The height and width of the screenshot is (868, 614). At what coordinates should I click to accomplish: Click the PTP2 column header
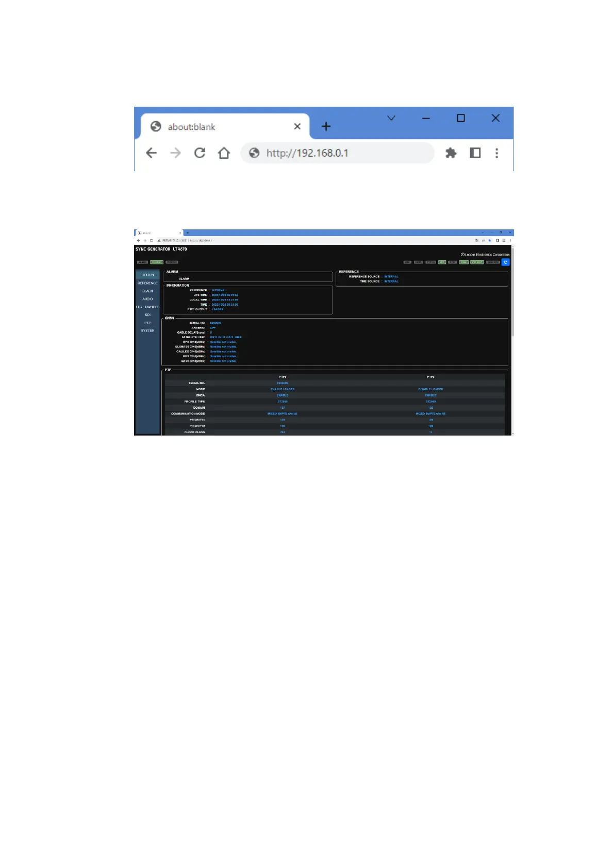click(430, 377)
